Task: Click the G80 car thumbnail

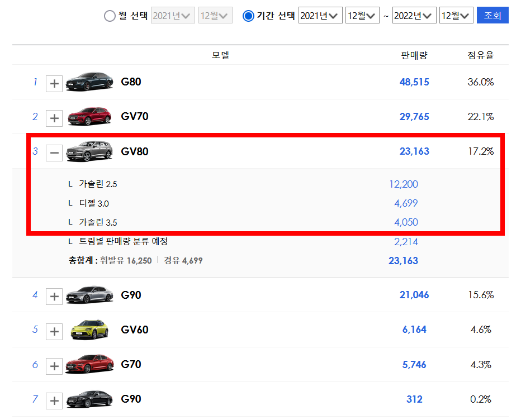Action: [89, 82]
